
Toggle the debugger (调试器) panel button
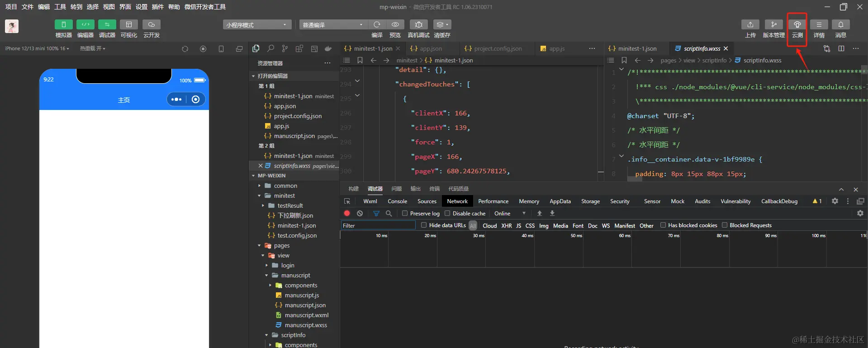tap(107, 24)
